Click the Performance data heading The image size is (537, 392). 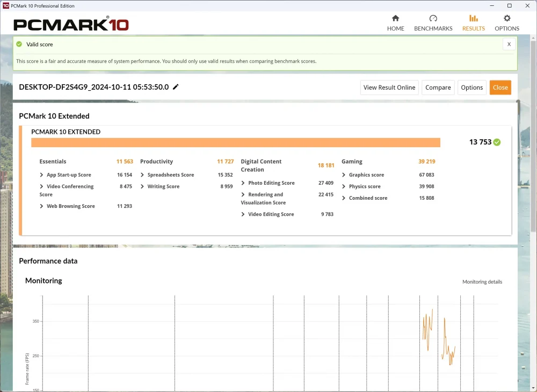pos(48,261)
